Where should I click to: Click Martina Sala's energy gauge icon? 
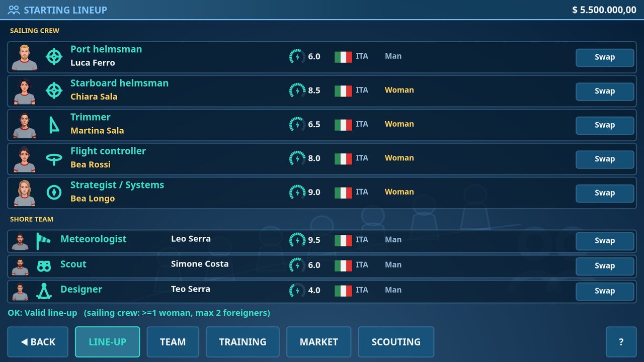coord(297,124)
